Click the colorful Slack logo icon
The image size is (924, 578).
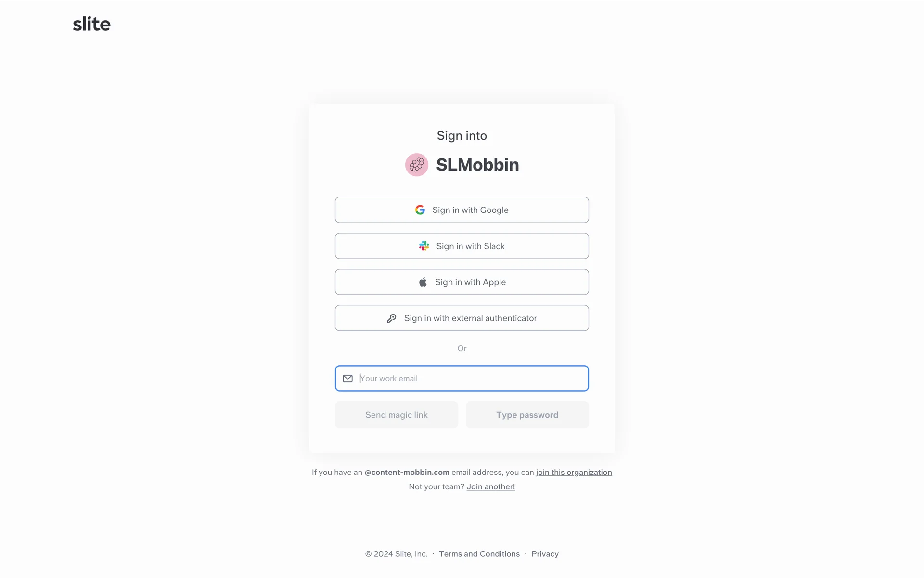pyautogui.click(x=424, y=246)
